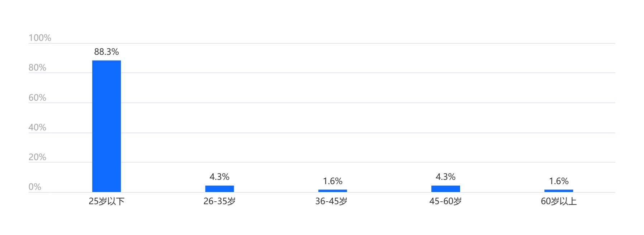Click the blue bar for 25岁以下

click(106, 126)
